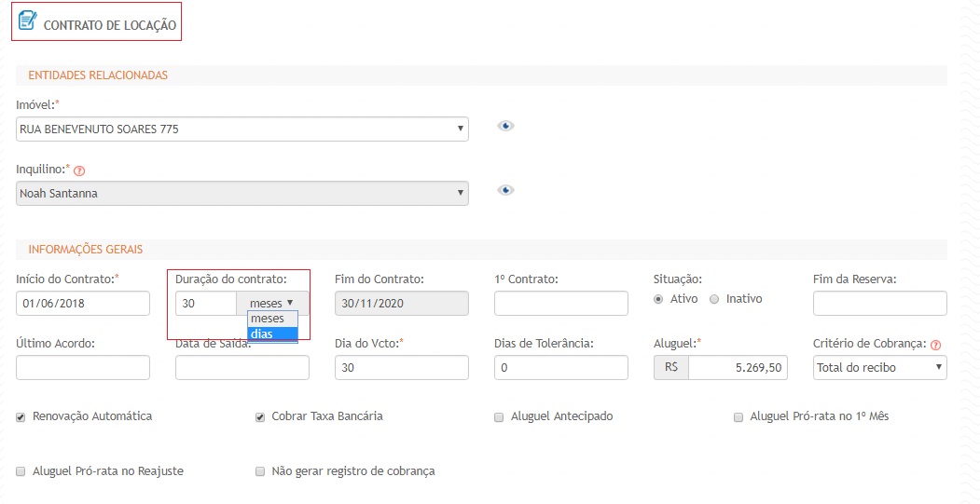Click the Início do Contrato date field
The height and width of the screenshot is (504, 980).
point(83,304)
